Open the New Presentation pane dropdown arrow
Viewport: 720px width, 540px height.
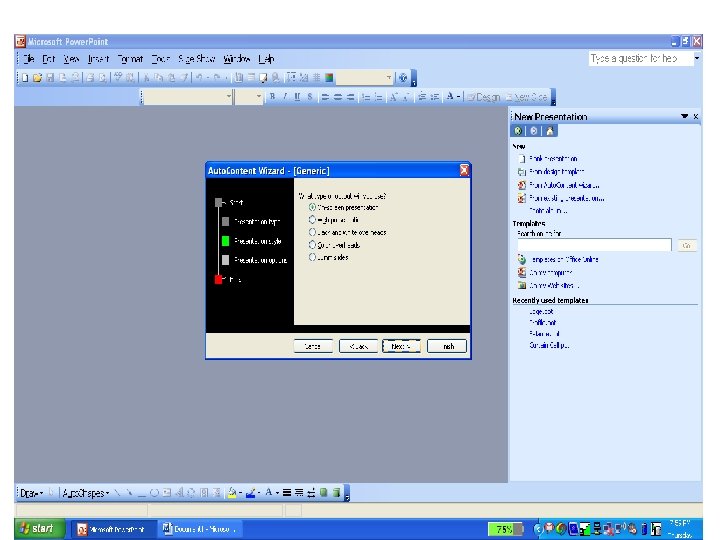[684, 117]
